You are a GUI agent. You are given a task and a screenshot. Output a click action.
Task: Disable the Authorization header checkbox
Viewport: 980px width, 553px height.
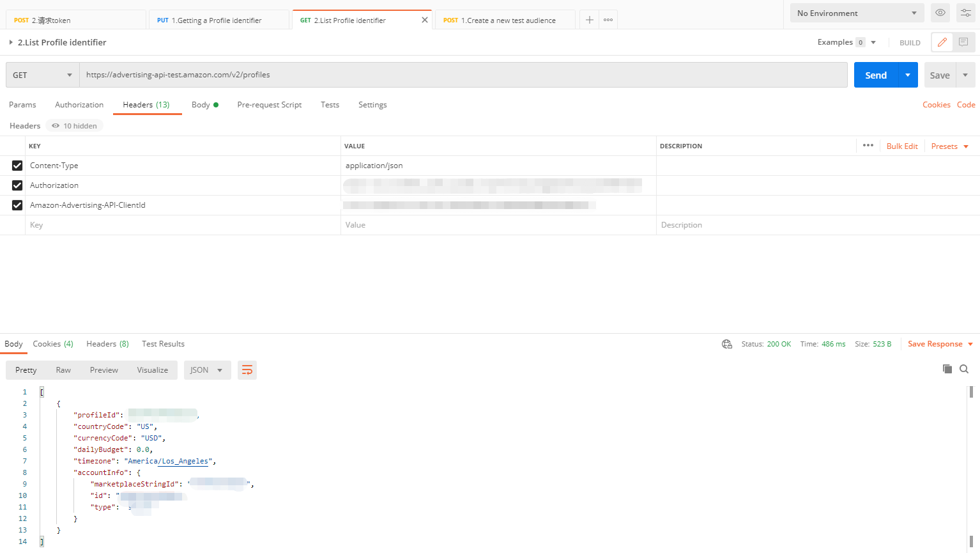(17, 185)
